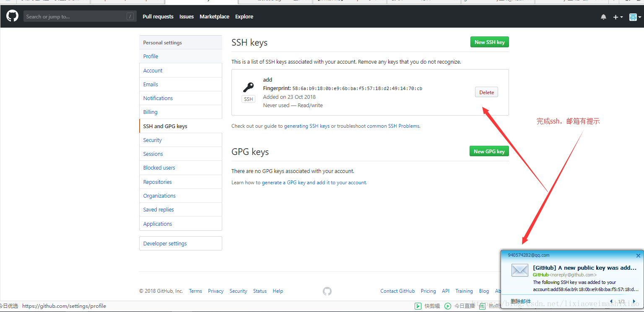Open the generating SSH keys guide link
The height and width of the screenshot is (312, 644).
(x=307, y=126)
